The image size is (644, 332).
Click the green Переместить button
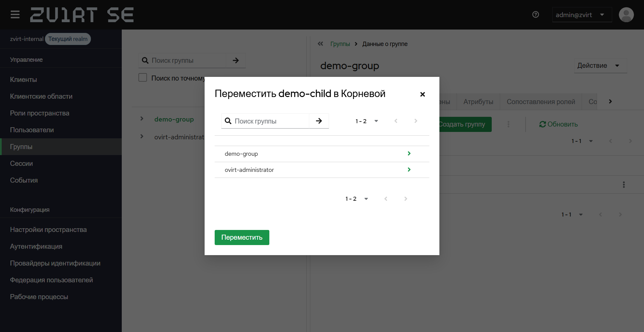tap(242, 237)
